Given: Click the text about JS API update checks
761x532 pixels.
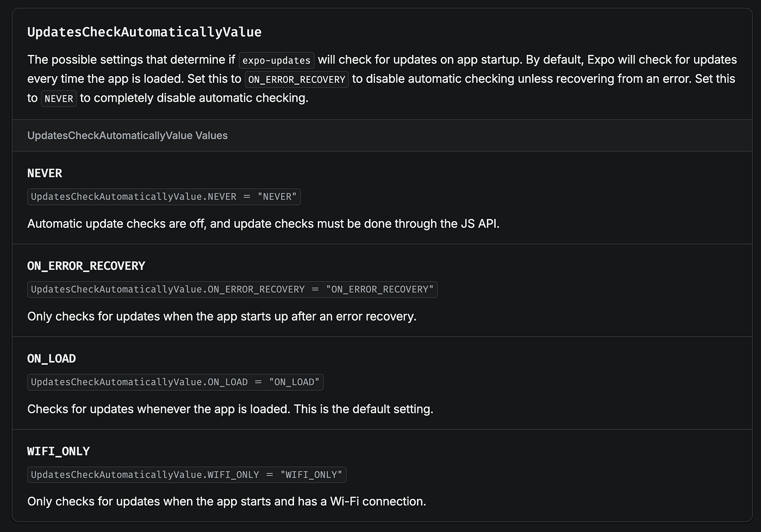Looking at the screenshot, I should 263,224.
